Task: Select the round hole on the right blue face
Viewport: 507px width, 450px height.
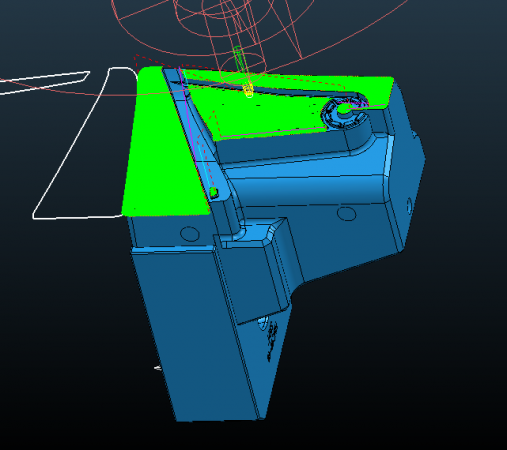Action: [346, 214]
